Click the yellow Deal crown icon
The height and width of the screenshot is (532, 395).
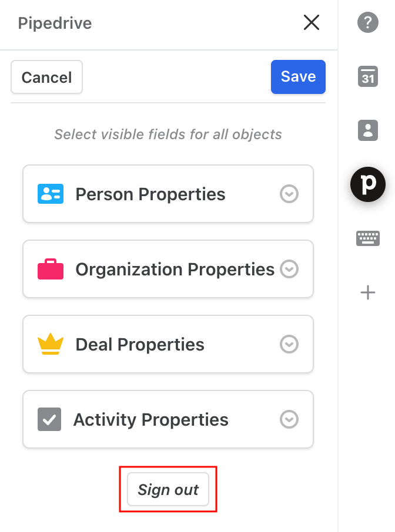point(51,344)
